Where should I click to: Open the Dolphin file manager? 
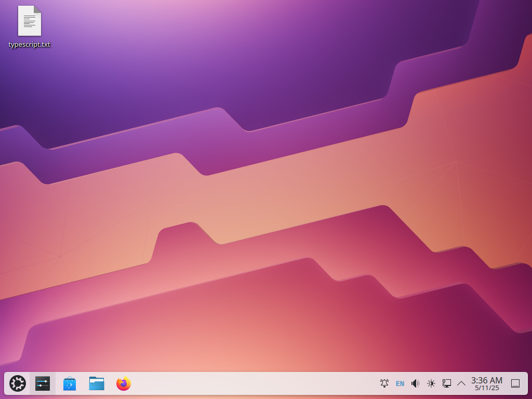point(97,383)
